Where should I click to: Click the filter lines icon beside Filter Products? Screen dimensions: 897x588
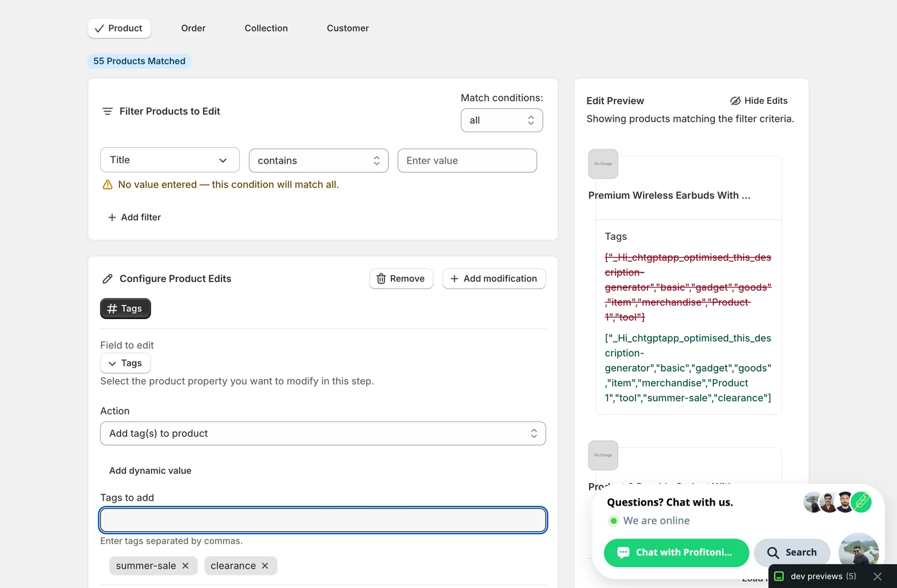108,112
